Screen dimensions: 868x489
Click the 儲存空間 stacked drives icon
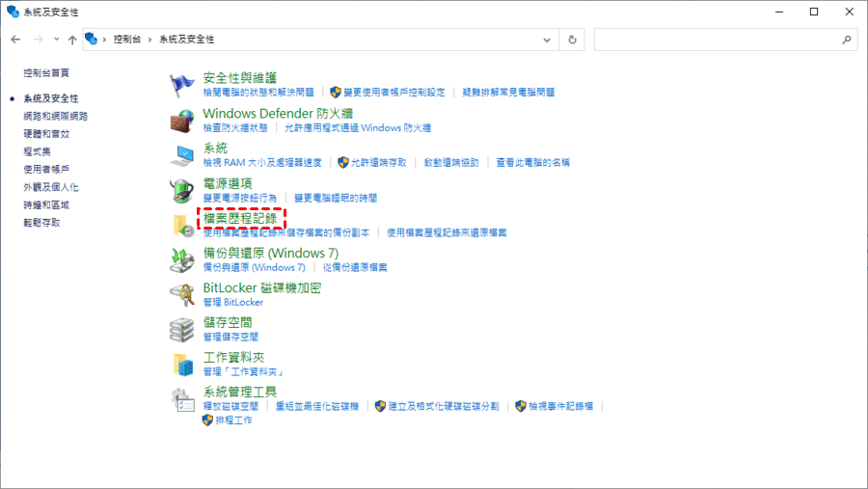coord(182,329)
